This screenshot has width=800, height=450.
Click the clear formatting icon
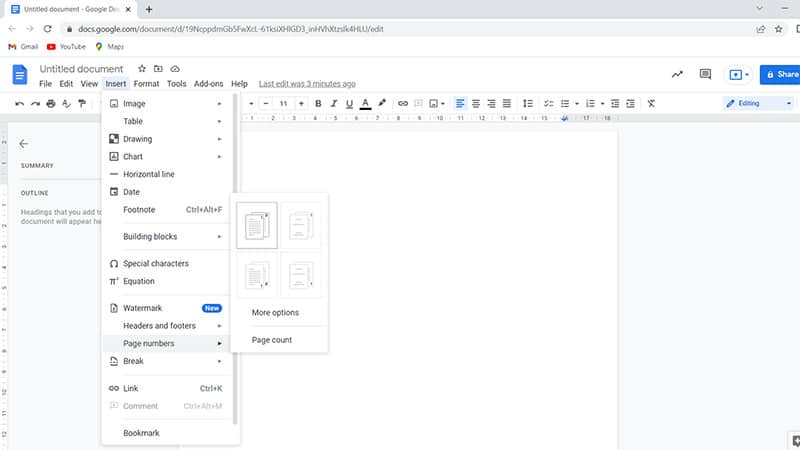point(651,103)
